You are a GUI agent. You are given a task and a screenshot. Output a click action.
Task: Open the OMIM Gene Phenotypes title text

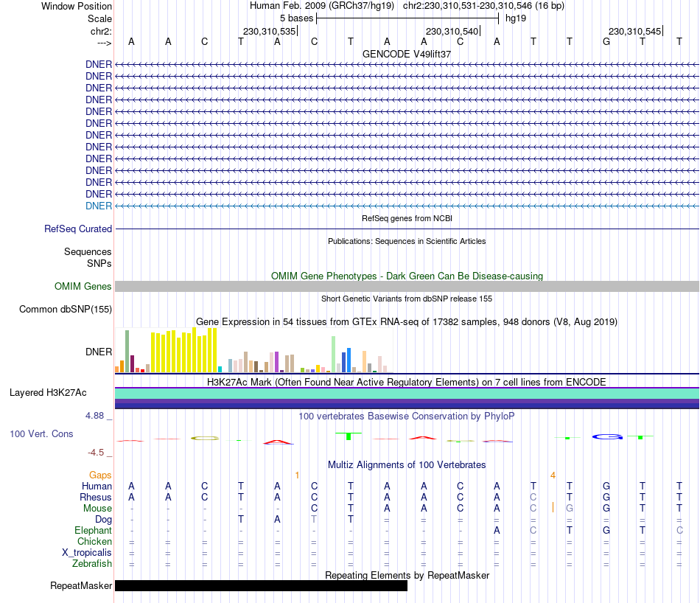click(407, 276)
